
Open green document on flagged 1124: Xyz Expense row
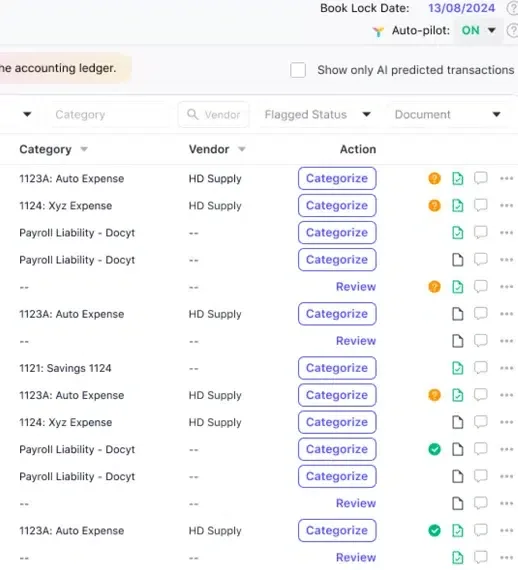coord(458,206)
